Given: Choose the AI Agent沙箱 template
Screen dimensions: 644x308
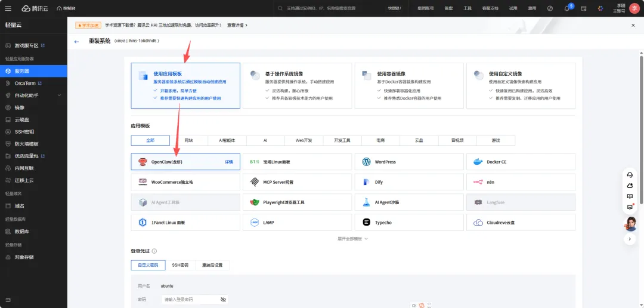Looking at the screenshot, I should tap(409, 202).
